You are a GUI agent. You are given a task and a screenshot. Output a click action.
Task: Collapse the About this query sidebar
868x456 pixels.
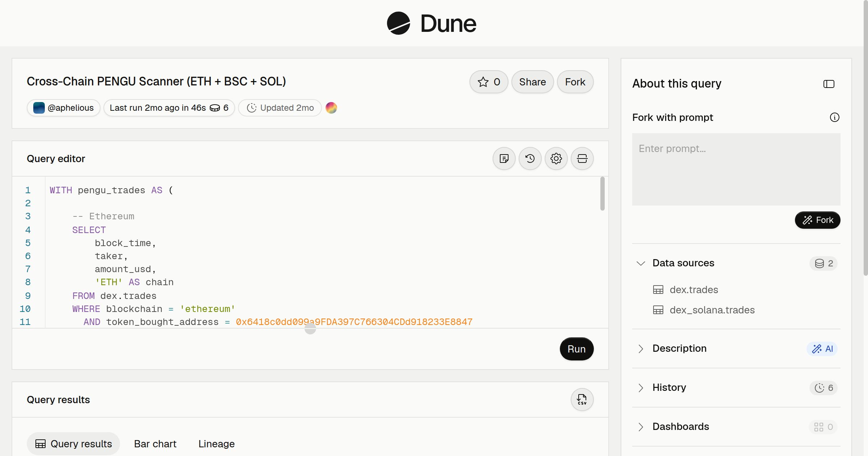pos(829,84)
